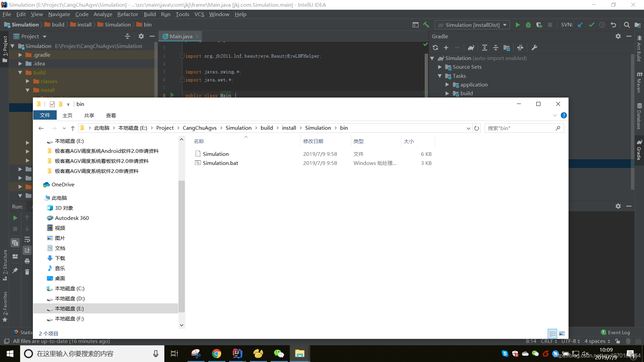Open Project panel settings gear
The height and width of the screenshot is (362, 644).
click(141, 36)
